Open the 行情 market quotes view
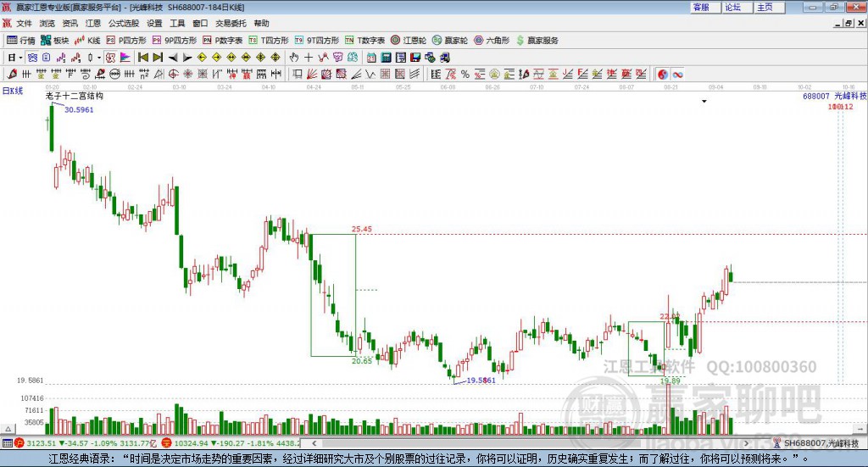Image resolution: width=868 pixels, height=467 pixels. tap(20, 41)
